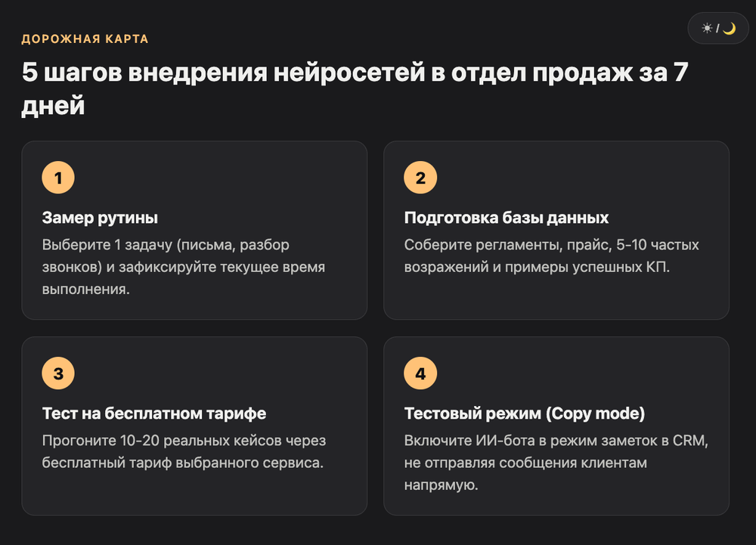The image size is (756, 545).
Task: Click the description starting 'Прогоните 10-20 реальных кейсов'
Action: click(184, 451)
